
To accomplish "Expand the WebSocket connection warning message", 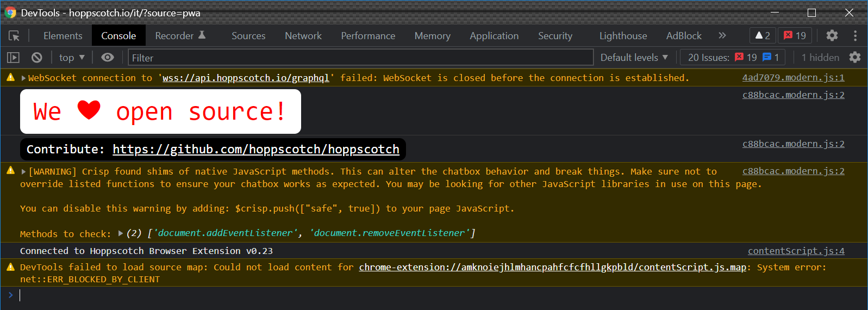I will [x=23, y=78].
